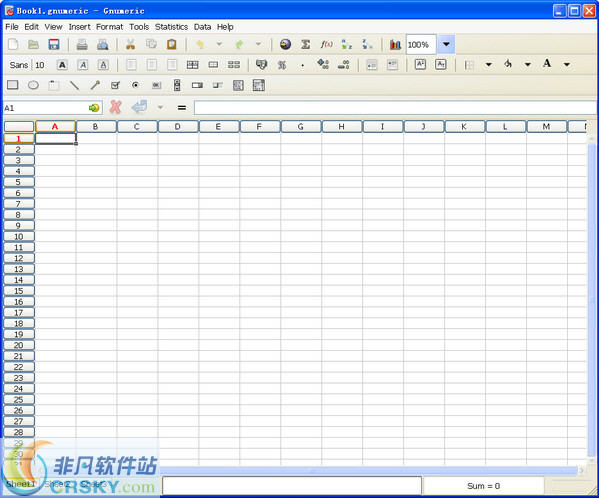Screen dimensions: 599x498
Task: Open the font color dropdown arrow
Action: click(567, 65)
